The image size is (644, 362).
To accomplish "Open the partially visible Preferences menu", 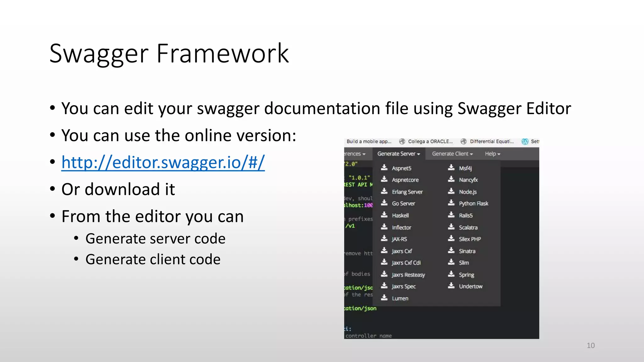I will (x=355, y=154).
